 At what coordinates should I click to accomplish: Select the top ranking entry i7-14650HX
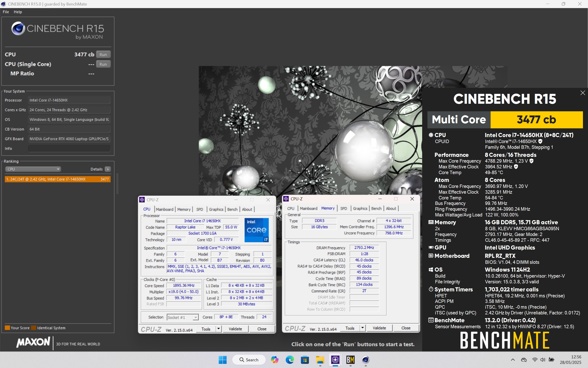[58, 179]
